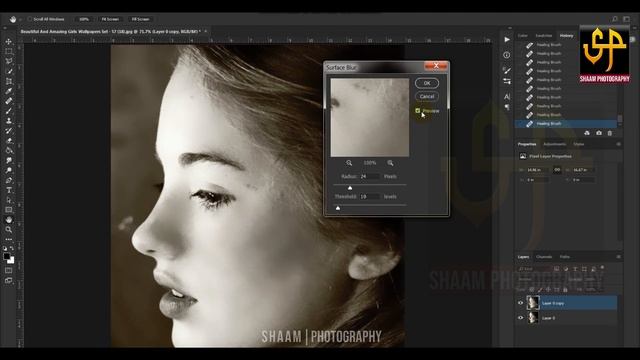The height and width of the screenshot is (360, 640).
Task: Open the Character panel icon
Action: pos(507,97)
